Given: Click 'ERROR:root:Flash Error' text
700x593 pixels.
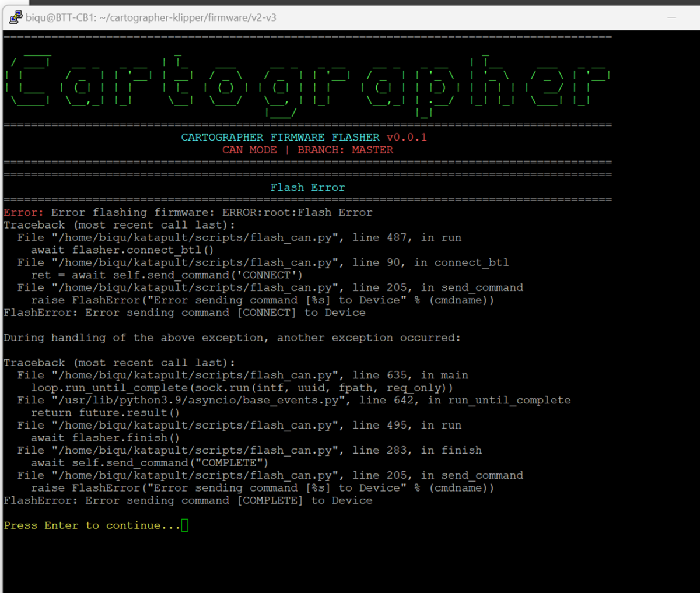Looking at the screenshot, I should pos(297,212).
